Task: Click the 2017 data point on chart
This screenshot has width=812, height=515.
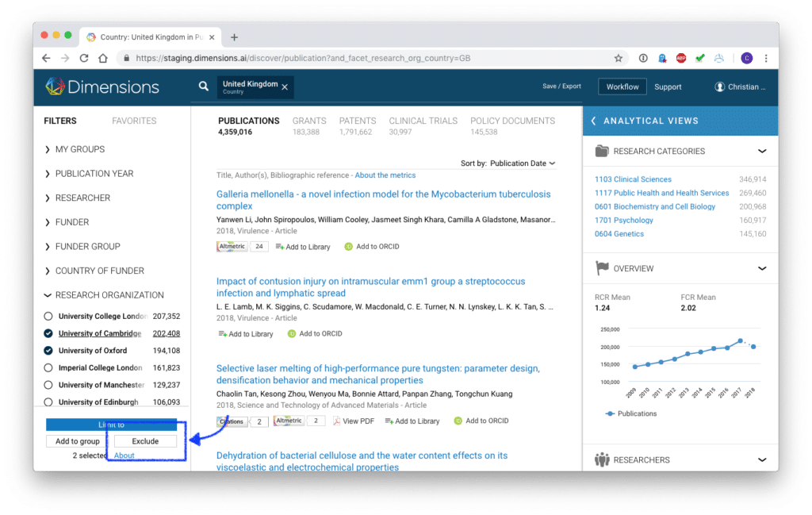Action: [740, 341]
